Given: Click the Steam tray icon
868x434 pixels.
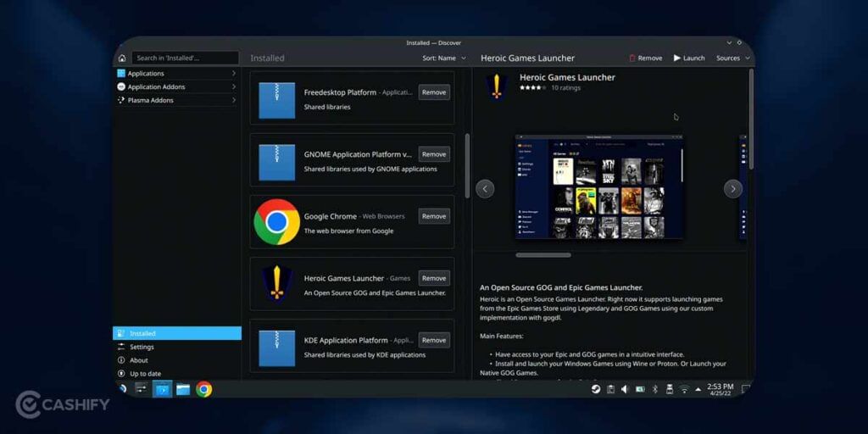Looking at the screenshot, I should [x=596, y=389].
